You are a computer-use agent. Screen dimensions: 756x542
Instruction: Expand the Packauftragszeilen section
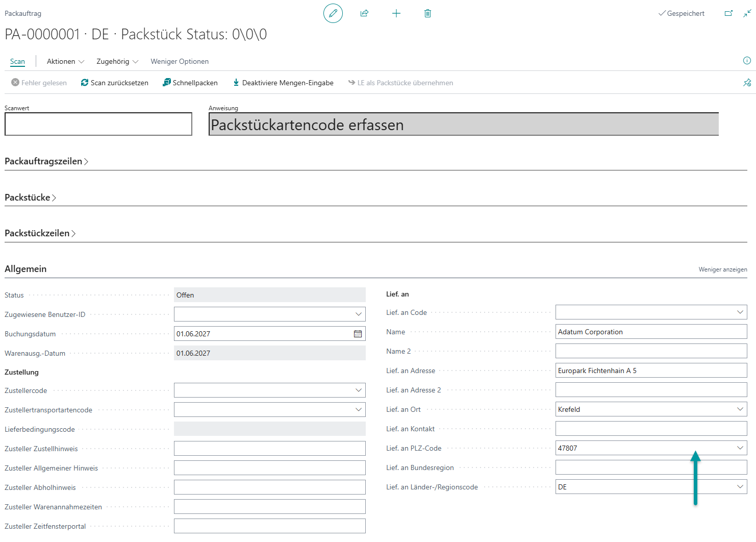click(46, 161)
